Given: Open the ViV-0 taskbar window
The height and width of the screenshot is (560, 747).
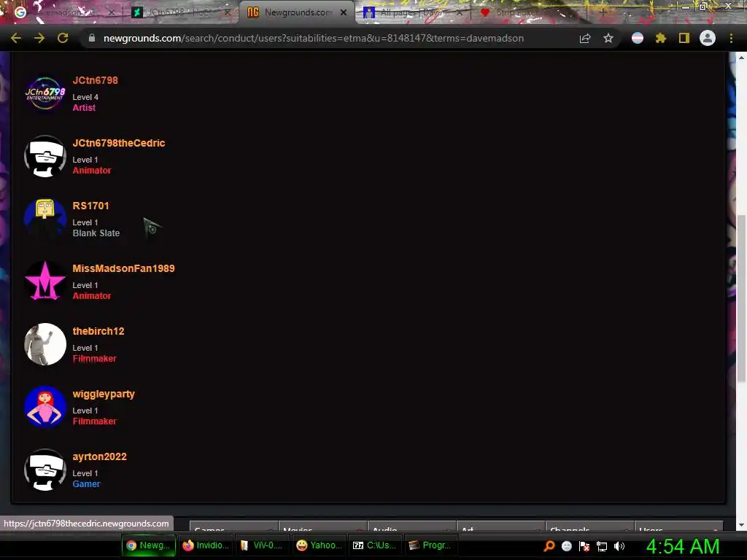Looking at the screenshot, I should coord(262,545).
